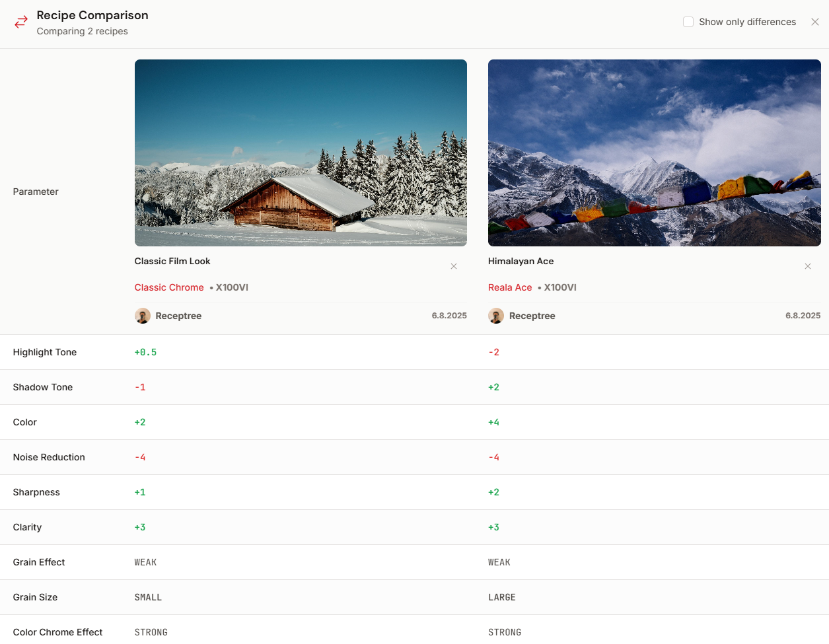Screen dimensions: 829x644
Task: Click Receptree author name under Himalayan Ace
Action: click(532, 316)
